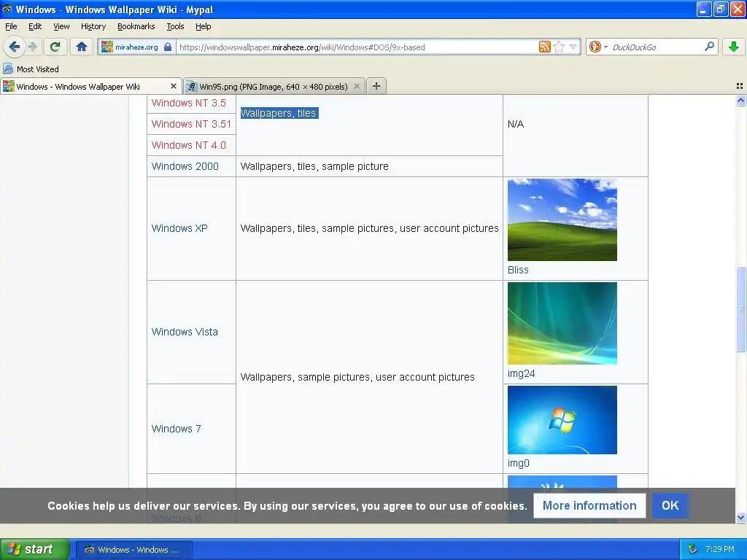Bookmark this page with the star icon
The image size is (747, 560).
pos(559,47)
